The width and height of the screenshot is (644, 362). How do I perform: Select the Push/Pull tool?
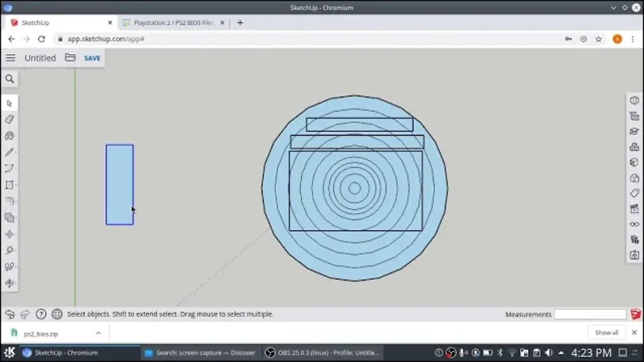pyautogui.click(x=9, y=202)
